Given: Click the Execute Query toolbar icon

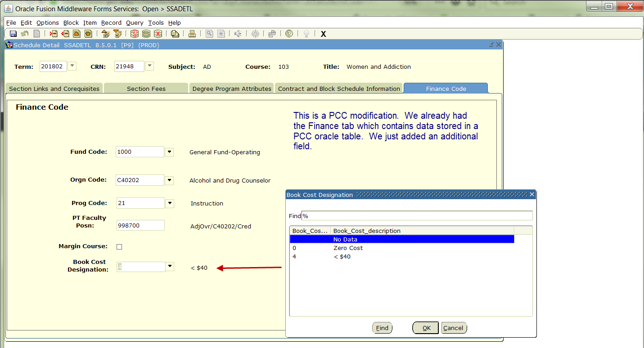Looking at the screenshot, I should pos(146,34).
